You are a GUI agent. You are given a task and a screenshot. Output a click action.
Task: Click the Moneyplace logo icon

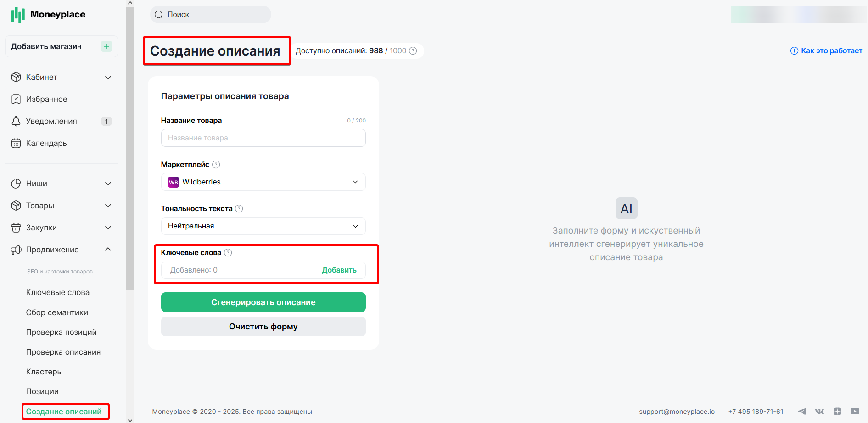(18, 15)
